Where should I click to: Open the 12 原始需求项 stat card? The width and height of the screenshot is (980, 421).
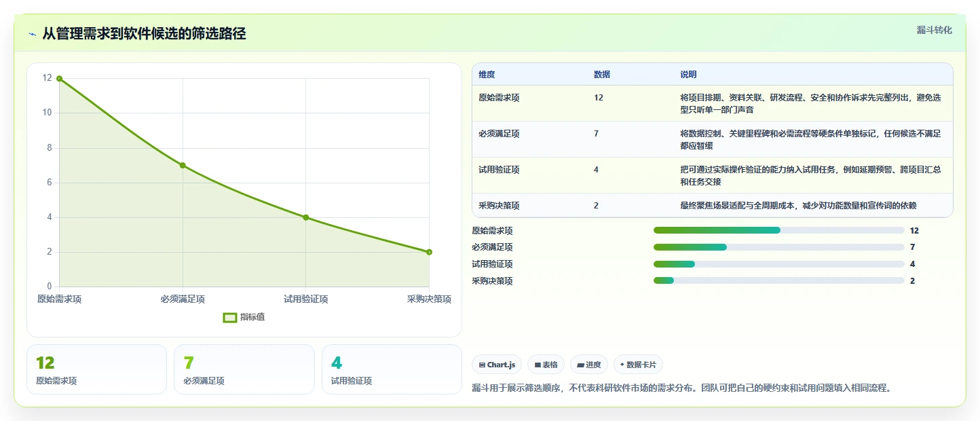[96, 369]
